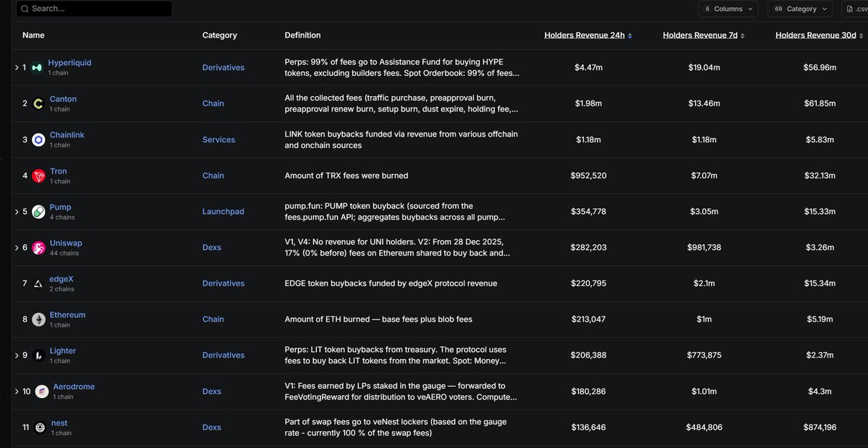Open the Pump protocol link
The height and width of the screenshot is (448, 868).
(x=61, y=207)
